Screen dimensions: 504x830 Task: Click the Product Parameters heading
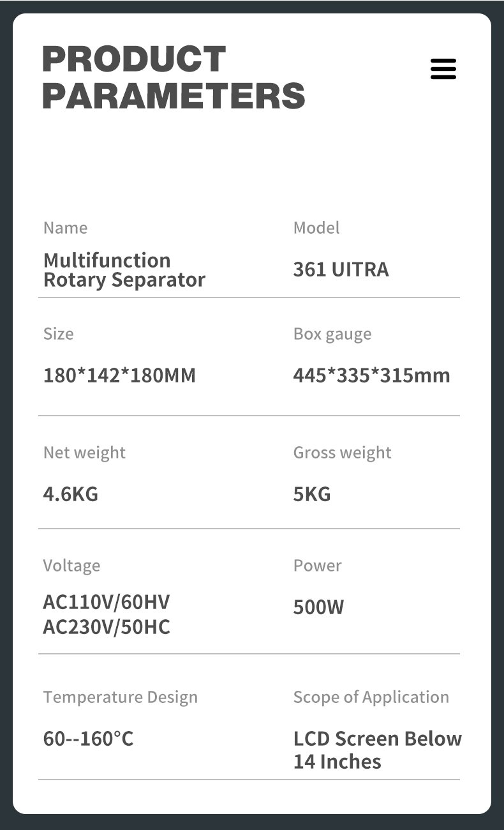[x=173, y=77]
